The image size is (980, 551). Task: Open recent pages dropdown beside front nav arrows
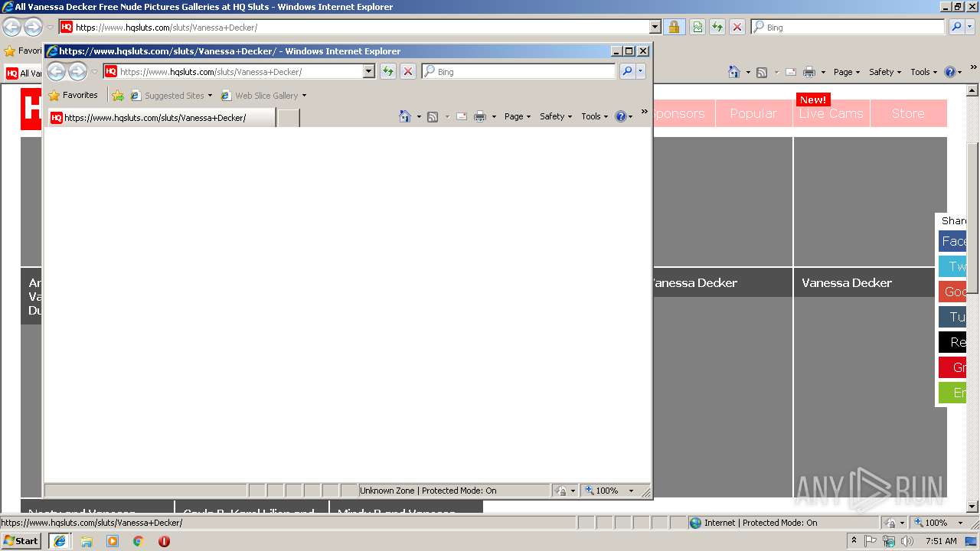click(94, 72)
